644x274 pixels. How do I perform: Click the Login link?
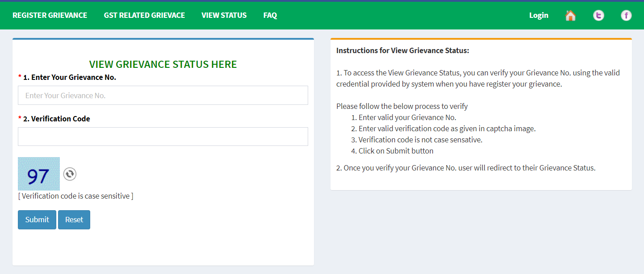pos(539,15)
